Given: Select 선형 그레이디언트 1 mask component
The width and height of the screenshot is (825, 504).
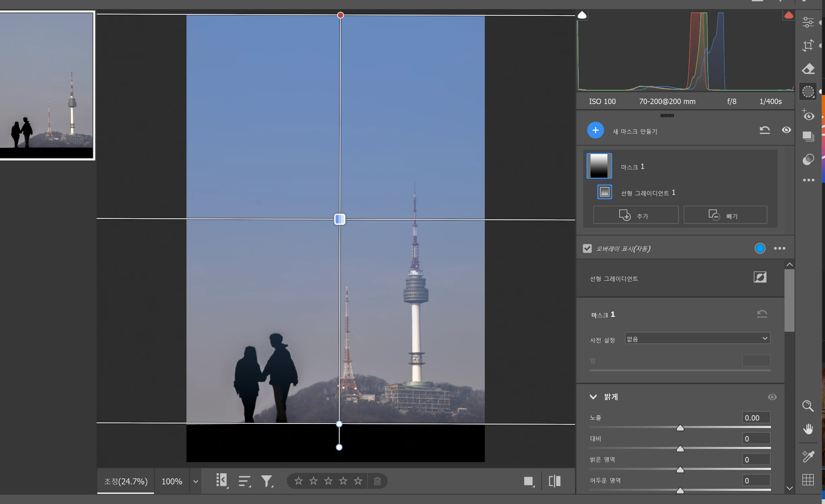Looking at the screenshot, I should coord(647,193).
